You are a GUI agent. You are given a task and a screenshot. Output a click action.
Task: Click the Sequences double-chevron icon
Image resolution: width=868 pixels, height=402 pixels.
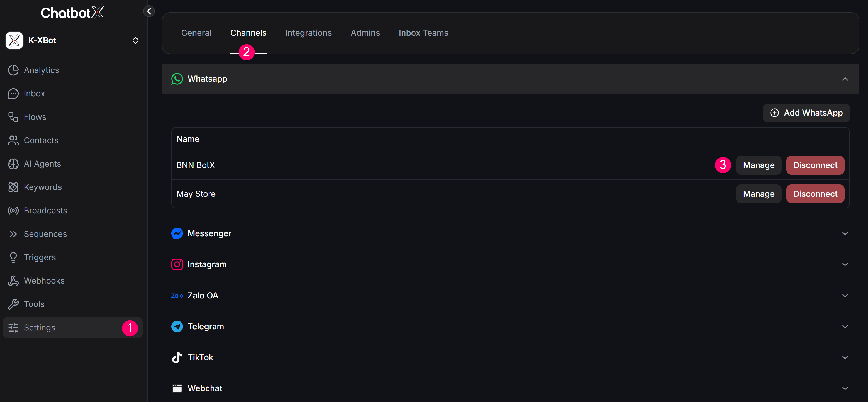point(13,234)
